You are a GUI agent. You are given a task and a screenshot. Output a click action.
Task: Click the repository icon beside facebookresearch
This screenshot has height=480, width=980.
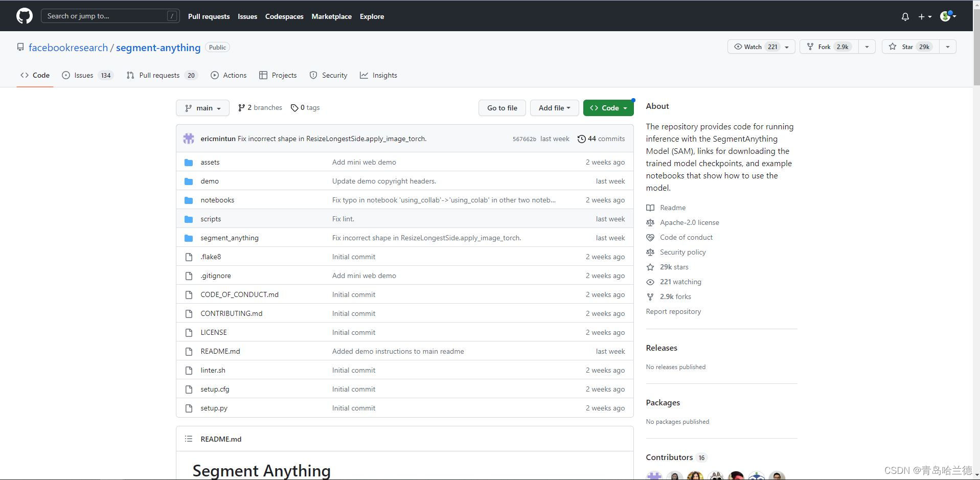pos(20,47)
